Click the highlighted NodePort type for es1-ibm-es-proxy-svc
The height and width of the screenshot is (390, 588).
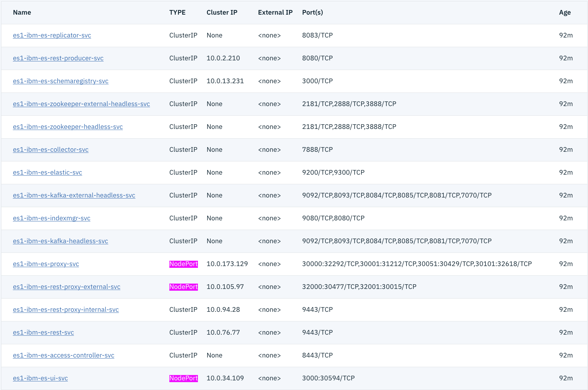[183, 264]
